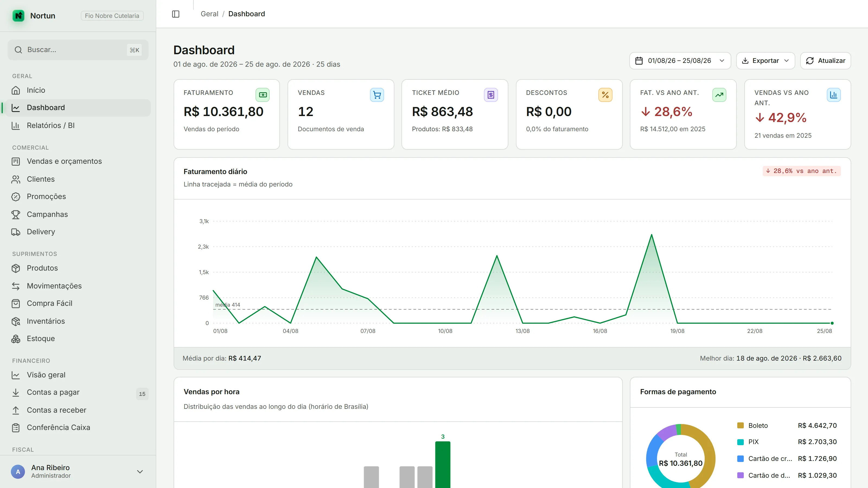Click the Melhor dia 18 de ago. text

(x=771, y=358)
